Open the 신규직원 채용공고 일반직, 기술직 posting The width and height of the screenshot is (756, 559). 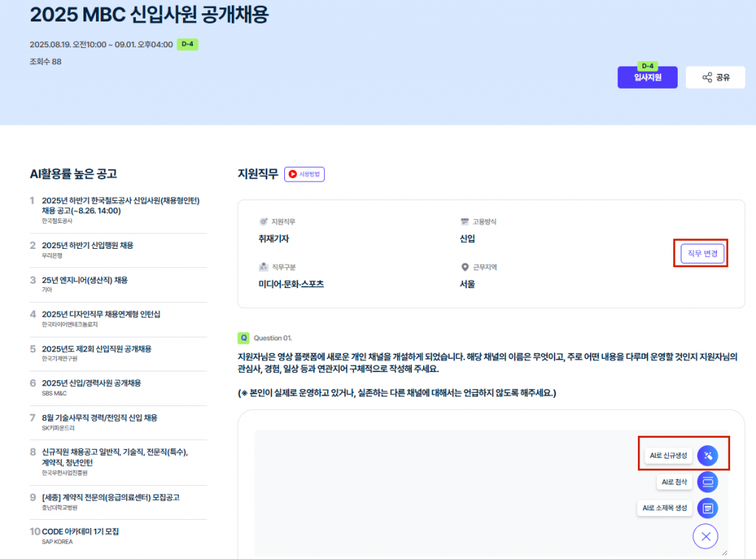114,457
